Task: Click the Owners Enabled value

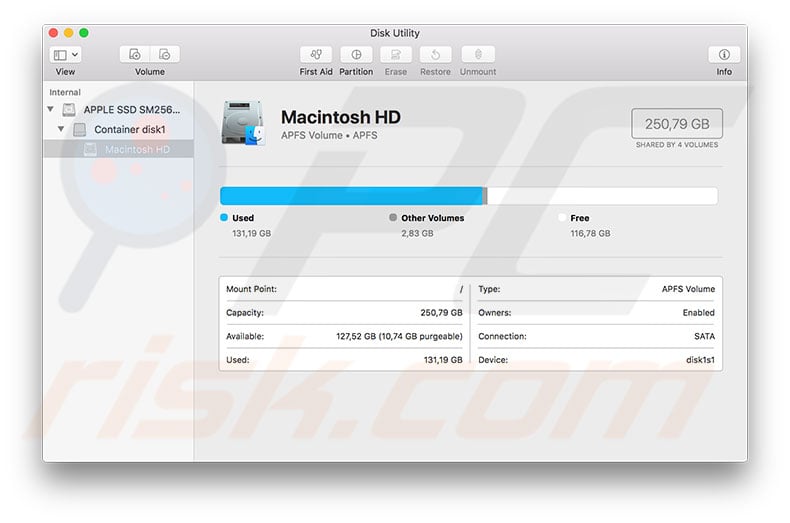Action: click(698, 312)
